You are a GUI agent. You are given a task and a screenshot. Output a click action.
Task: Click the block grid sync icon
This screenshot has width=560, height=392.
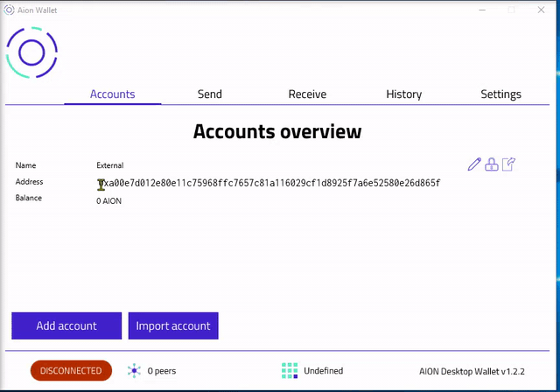(x=290, y=371)
